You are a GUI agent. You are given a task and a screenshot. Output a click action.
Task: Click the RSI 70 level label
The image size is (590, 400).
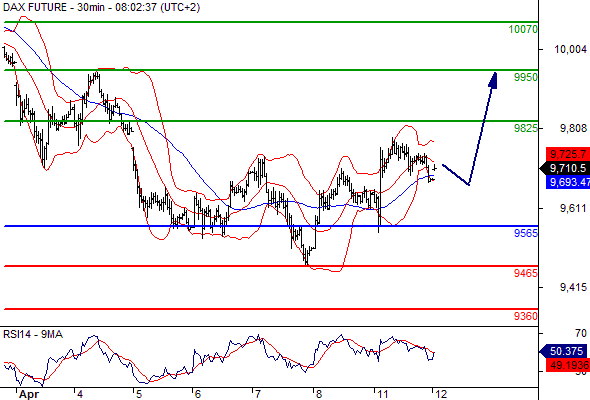[581, 333]
